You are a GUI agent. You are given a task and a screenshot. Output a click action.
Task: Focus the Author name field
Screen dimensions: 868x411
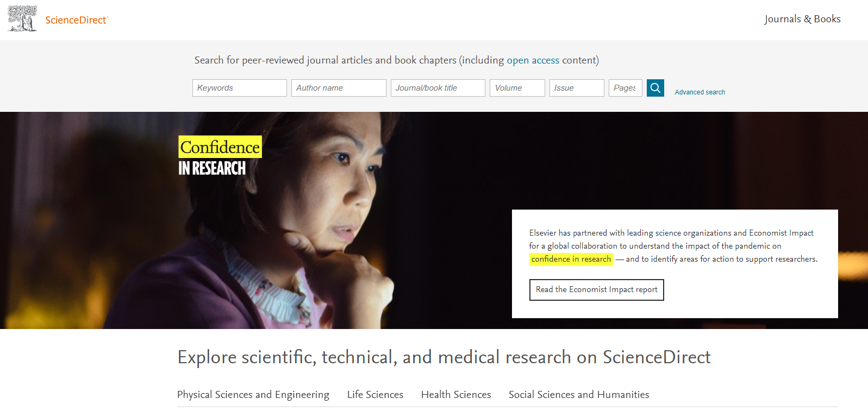coord(339,88)
